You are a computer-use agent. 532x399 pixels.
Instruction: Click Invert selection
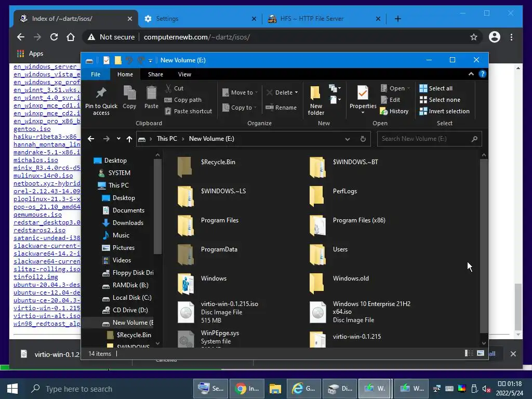tap(445, 111)
